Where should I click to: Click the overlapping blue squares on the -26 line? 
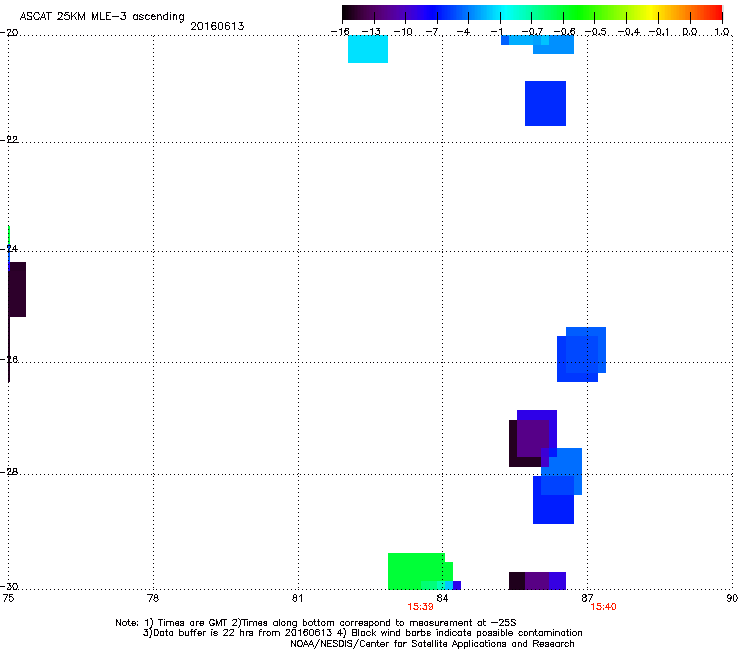[581, 355]
